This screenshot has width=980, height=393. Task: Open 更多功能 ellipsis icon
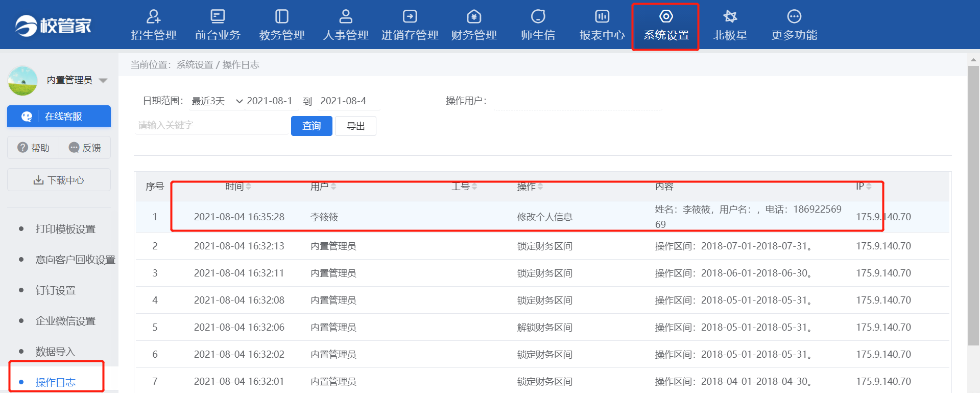794,16
